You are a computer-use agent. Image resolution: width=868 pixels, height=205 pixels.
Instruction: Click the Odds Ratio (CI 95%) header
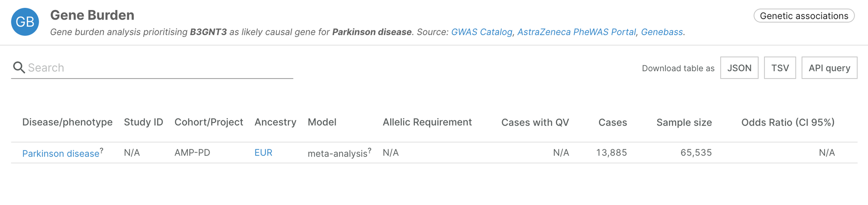pos(788,122)
